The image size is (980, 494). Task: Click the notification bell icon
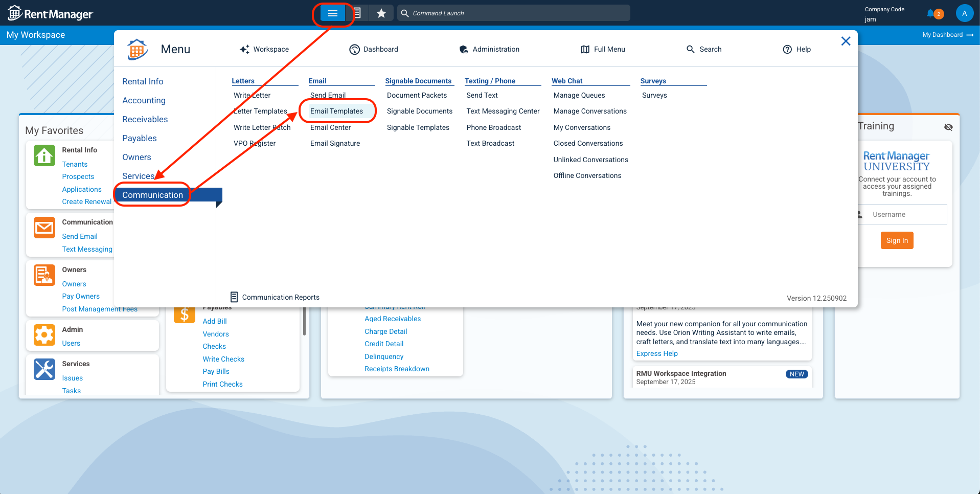pyautogui.click(x=931, y=14)
